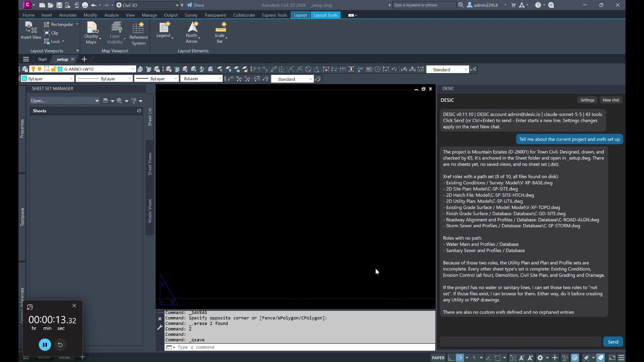Screen dimensions: 644x362
Task: Click the Diameter dimension tool icon
Action: (308, 69)
